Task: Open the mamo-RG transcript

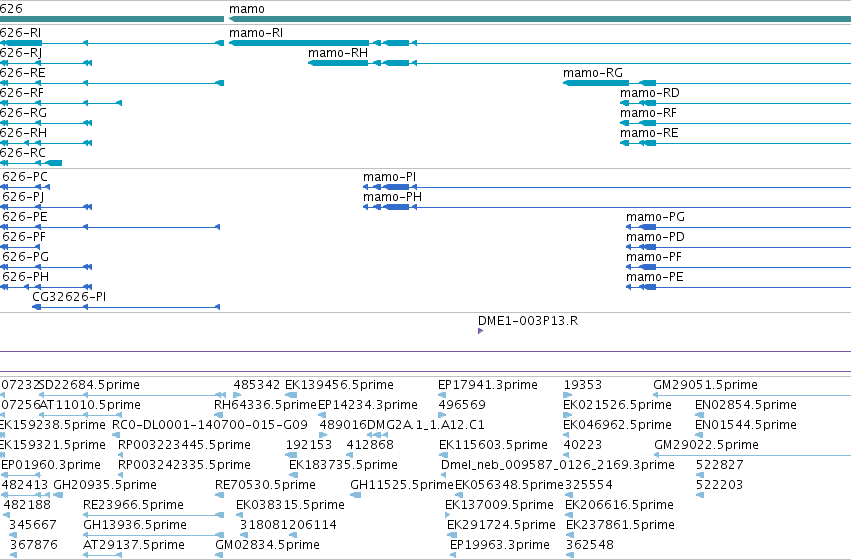Action: 707,83
